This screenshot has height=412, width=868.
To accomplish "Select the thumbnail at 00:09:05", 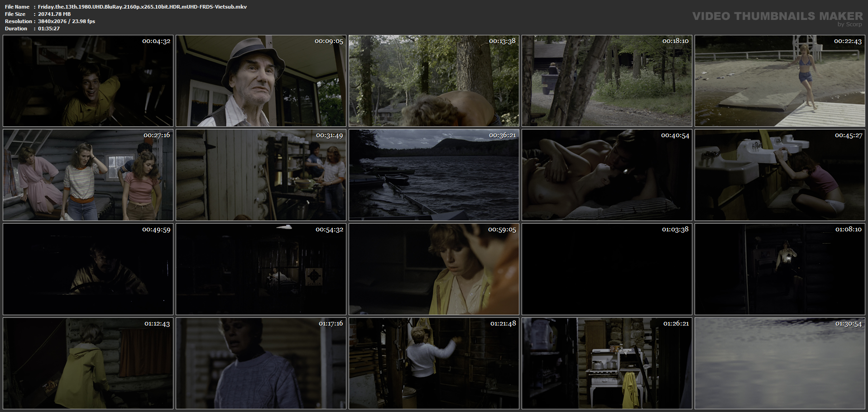I will (x=261, y=81).
